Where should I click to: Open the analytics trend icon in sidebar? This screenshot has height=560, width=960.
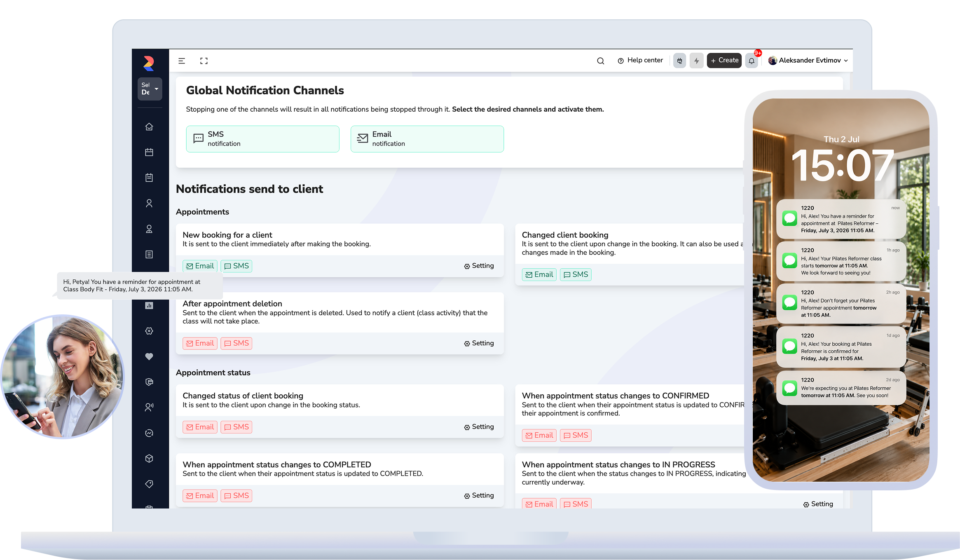tap(149, 433)
